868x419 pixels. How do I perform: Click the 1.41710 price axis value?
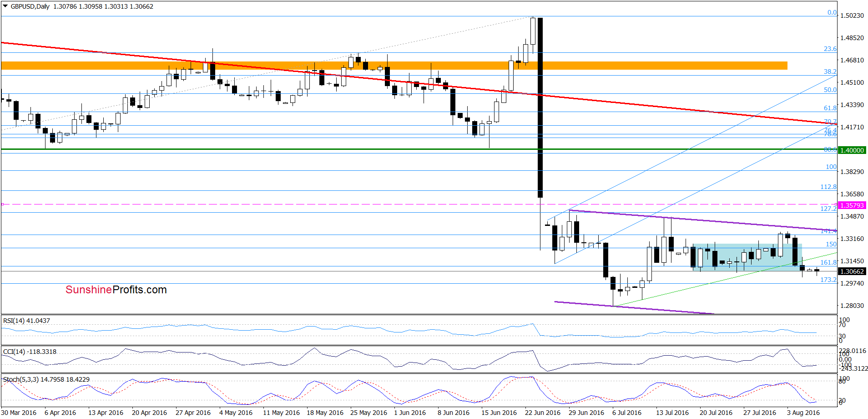pos(852,127)
